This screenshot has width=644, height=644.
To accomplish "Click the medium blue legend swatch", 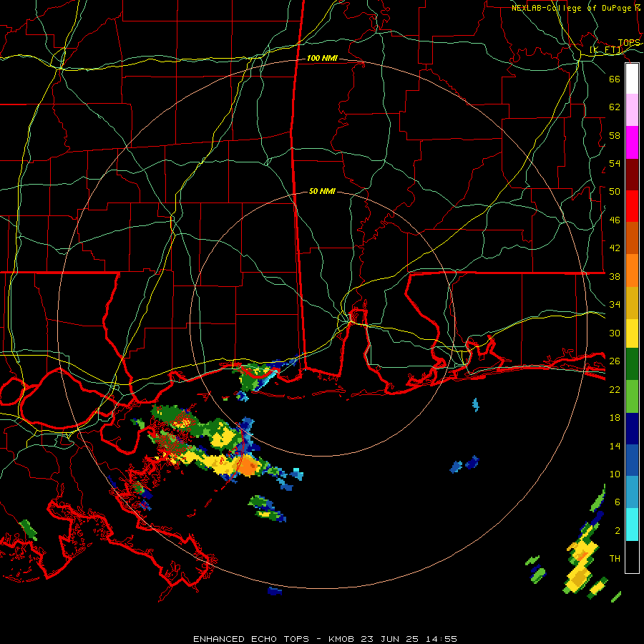I will point(632,460).
